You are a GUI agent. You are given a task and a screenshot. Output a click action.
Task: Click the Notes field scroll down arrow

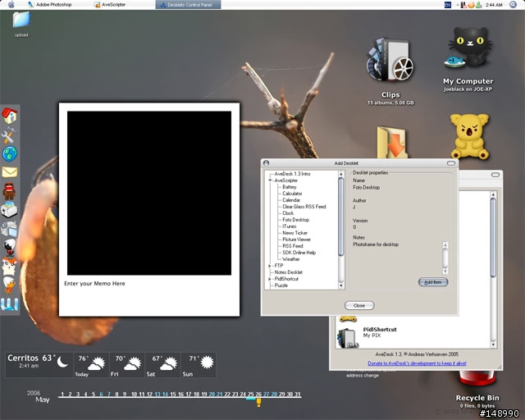click(x=445, y=272)
